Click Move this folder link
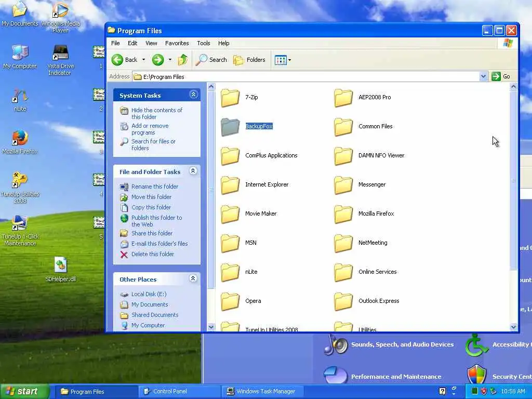532x399 pixels. point(151,197)
